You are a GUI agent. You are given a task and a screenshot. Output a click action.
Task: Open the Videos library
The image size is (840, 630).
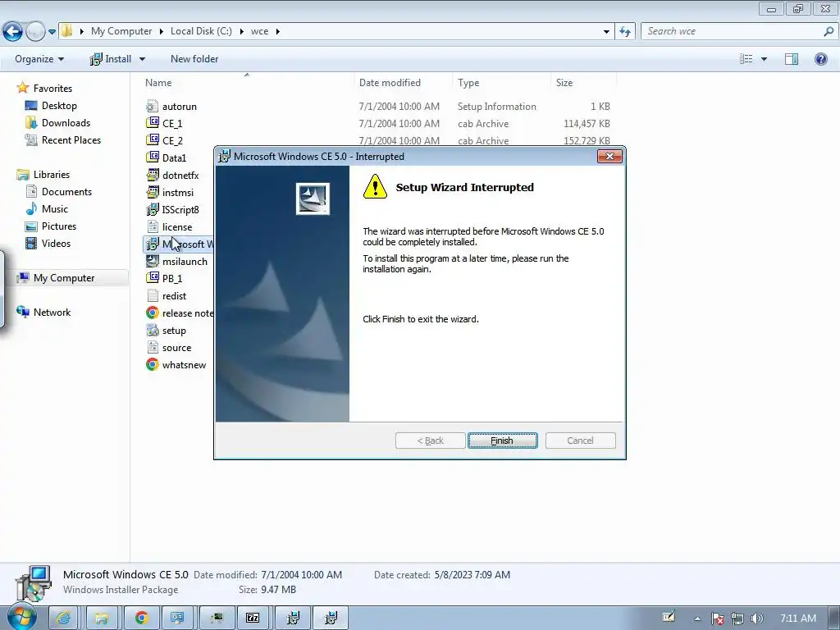(x=56, y=243)
